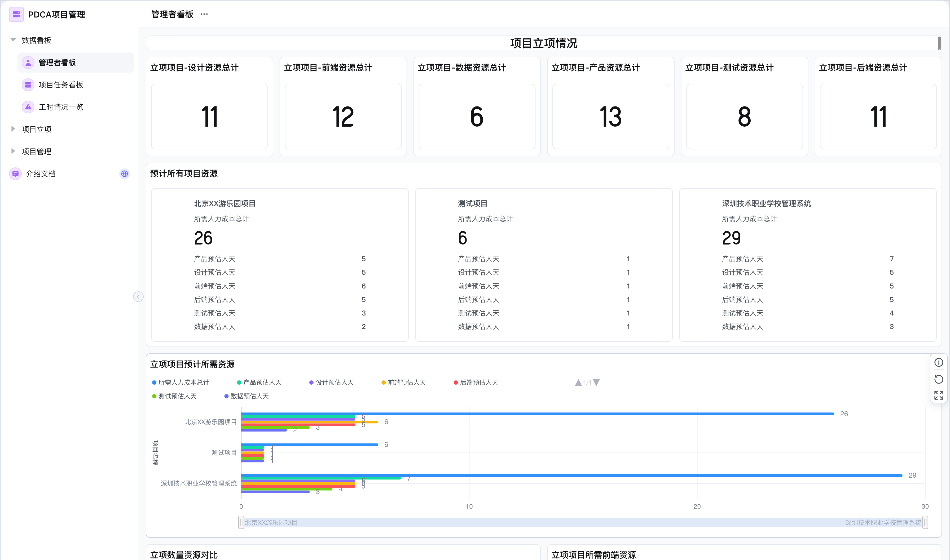Click the right data zoom slider handle
Screen dimensions: 950x560
[x=925, y=523]
